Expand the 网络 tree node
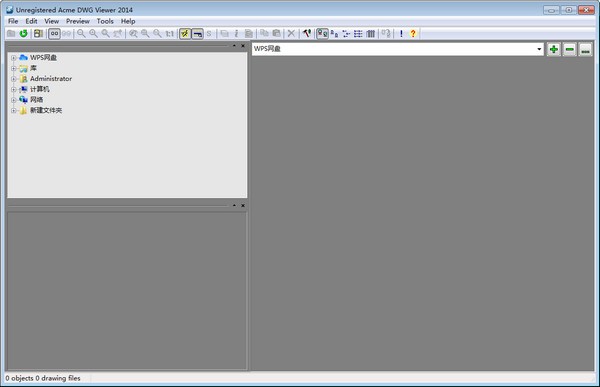Image resolution: width=600 pixels, height=387 pixels. 13,100
